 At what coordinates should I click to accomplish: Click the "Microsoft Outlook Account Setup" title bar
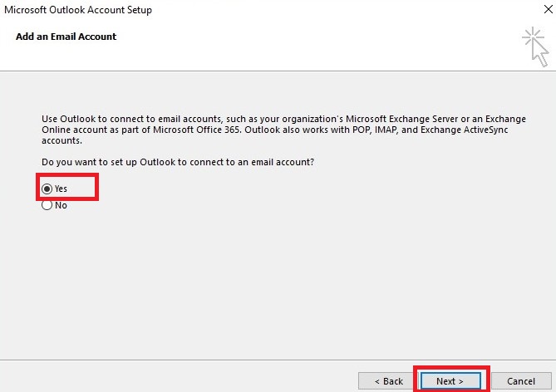tap(78, 11)
